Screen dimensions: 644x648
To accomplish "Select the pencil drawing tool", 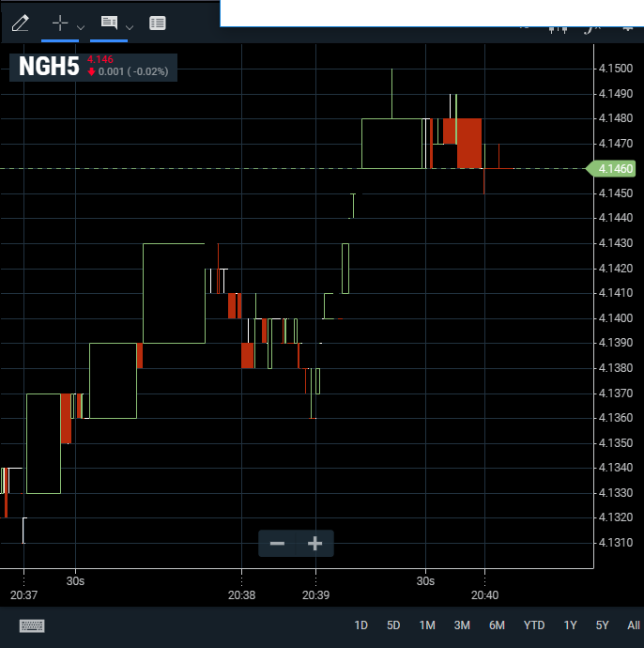I will (20, 23).
